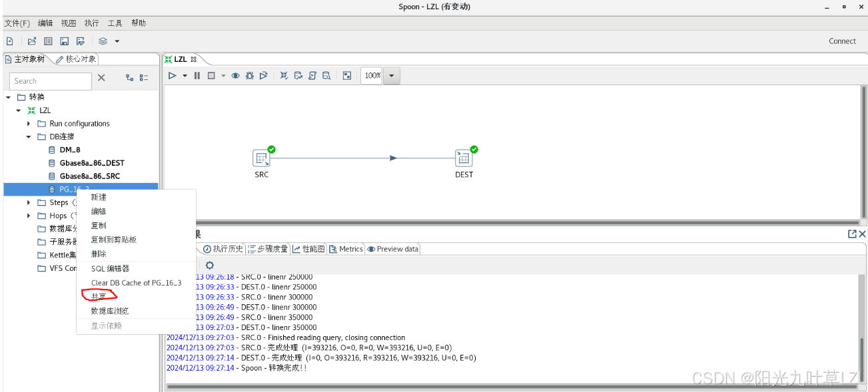Maximize the execution results panel
This screenshot has width=868, height=392.
click(x=852, y=234)
